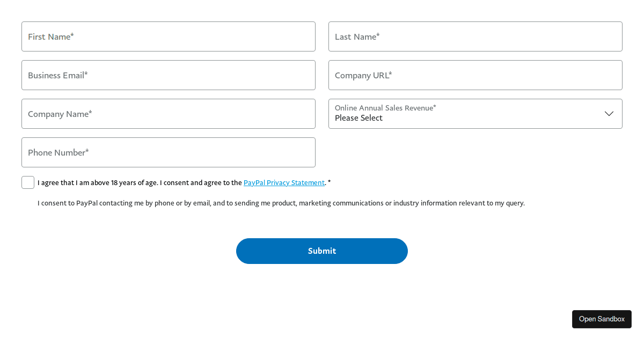Click the Company URL input

pyautogui.click(x=475, y=75)
